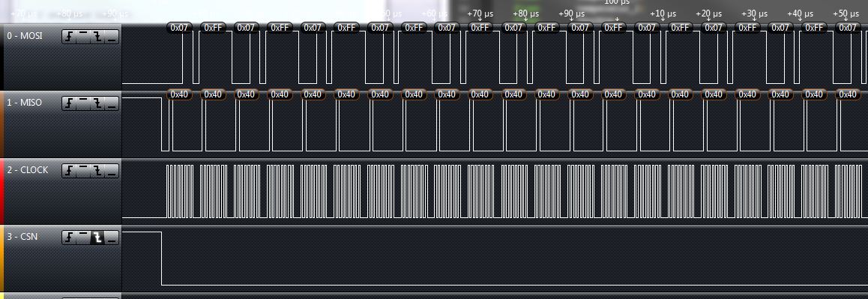The height and width of the screenshot is (299, 868).
Task: Set low level trigger on MISO channel
Action: (x=112, y=103)
